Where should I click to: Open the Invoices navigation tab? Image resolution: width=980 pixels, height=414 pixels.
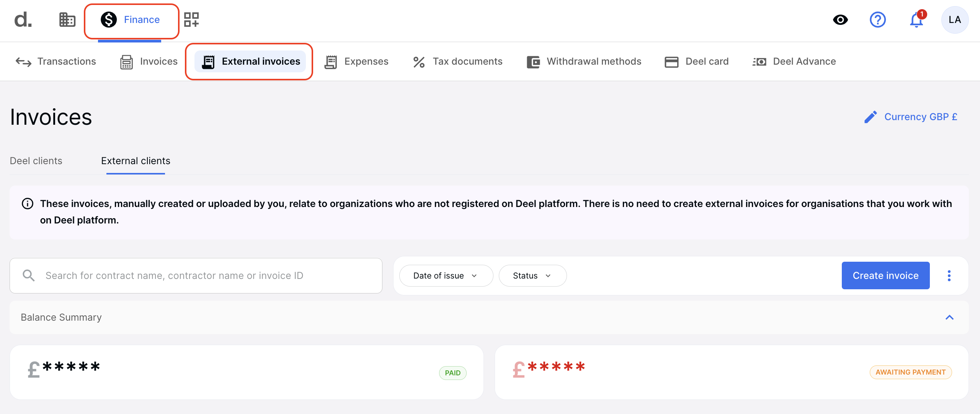[x=149, y=61]
